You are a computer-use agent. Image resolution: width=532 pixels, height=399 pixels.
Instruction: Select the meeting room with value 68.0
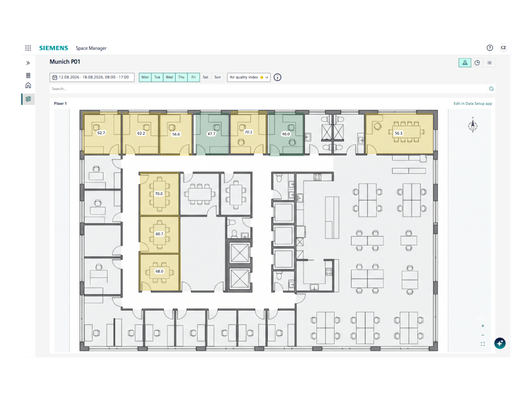pyautogui.click(x=160, y=272)
